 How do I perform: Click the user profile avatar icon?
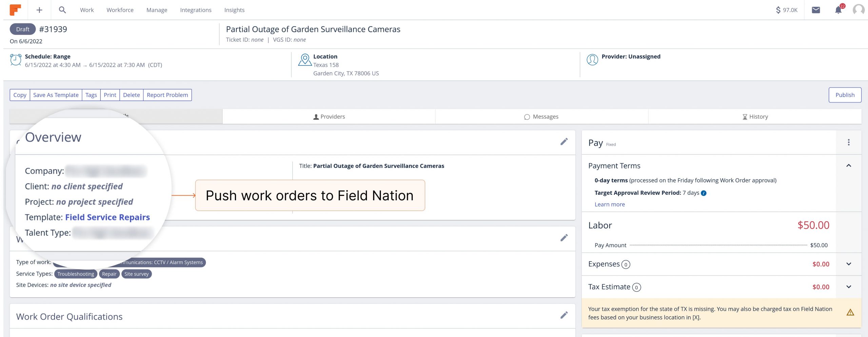pyautogui.click(x=858, y=10)
